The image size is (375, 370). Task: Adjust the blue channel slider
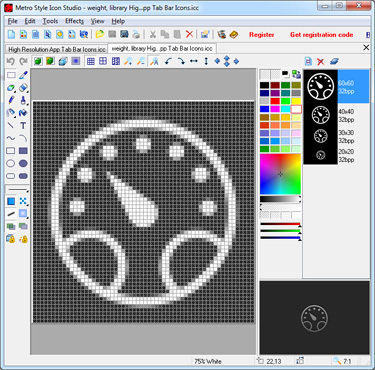click(x=280, y=238)
